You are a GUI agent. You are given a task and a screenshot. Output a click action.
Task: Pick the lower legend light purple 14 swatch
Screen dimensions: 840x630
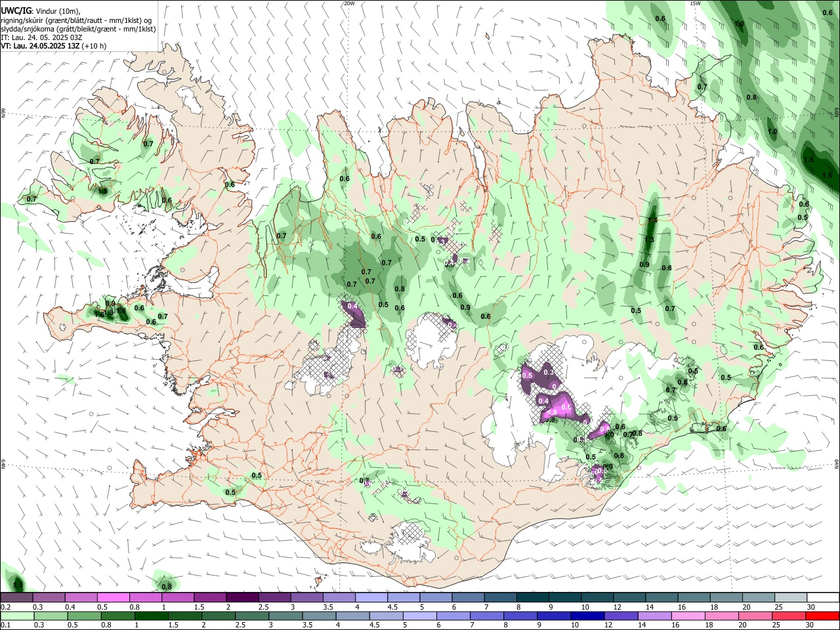(x=656, y=616)
